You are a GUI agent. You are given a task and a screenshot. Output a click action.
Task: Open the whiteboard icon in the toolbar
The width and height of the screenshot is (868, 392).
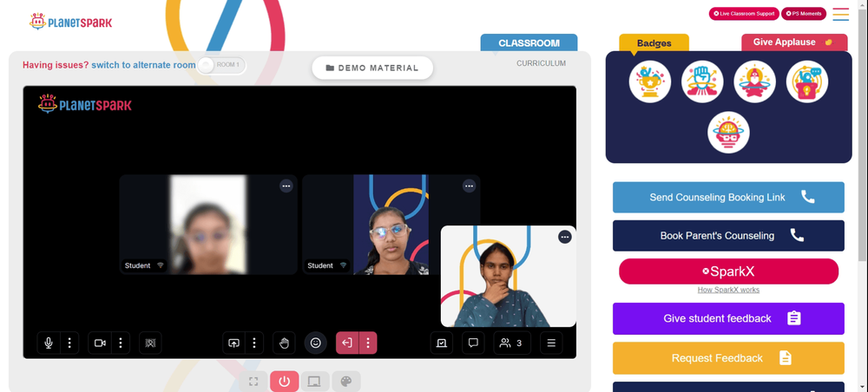(x=441, y=343)
